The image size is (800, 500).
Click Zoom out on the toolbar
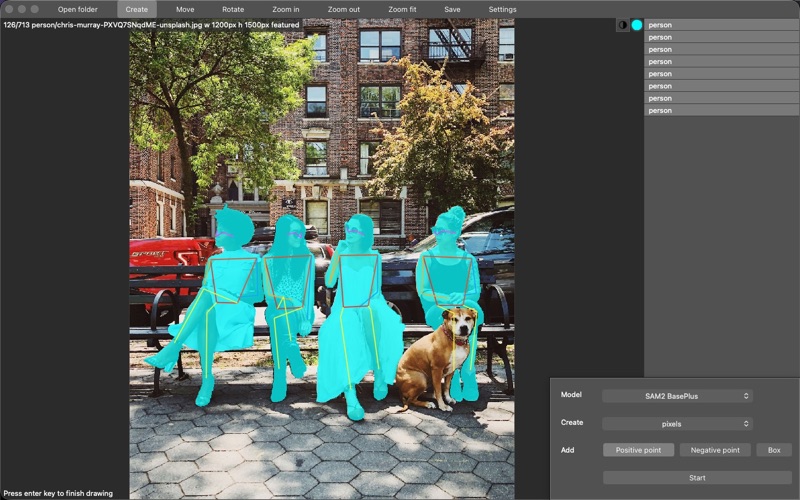click(x=344, y=9)
